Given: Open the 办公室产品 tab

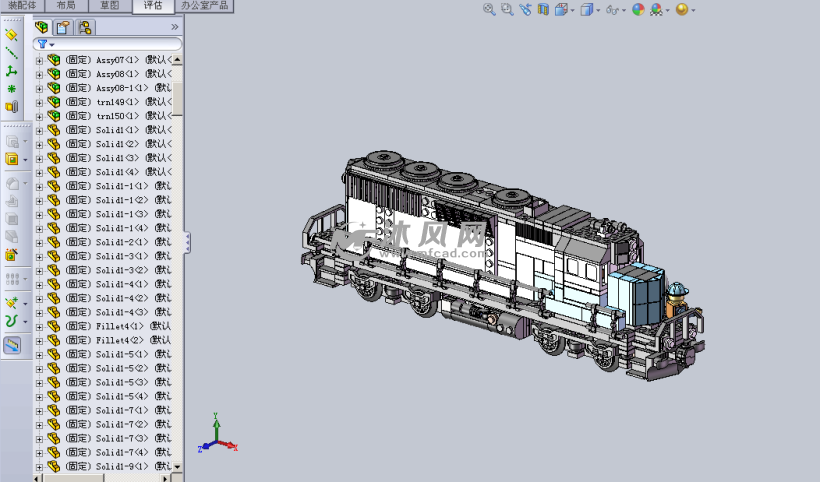Looking at the screenshot, I should 204,6.
